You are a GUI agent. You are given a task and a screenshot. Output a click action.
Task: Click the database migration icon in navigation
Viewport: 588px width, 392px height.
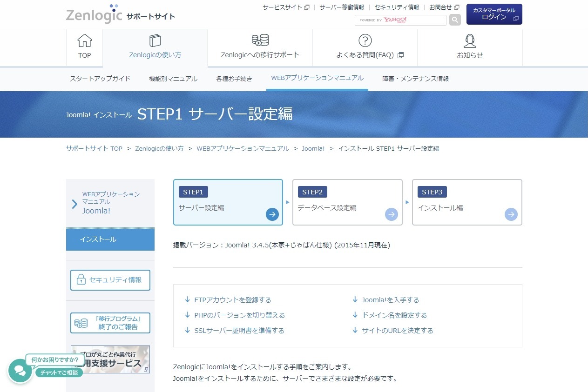coord(260,40)
